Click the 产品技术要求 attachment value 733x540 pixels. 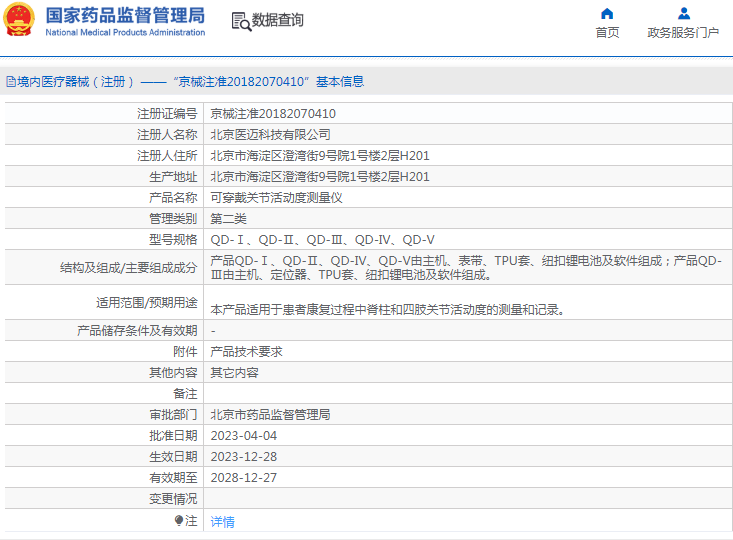pos(246,352)
